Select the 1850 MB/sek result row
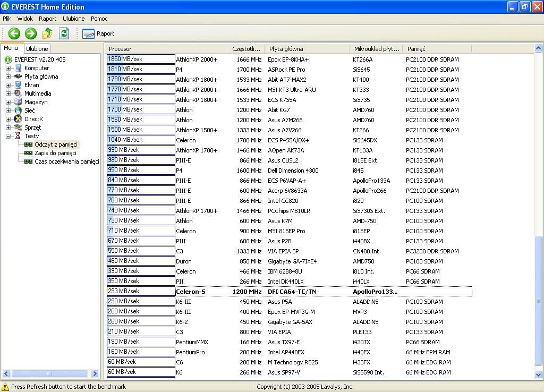Viewport: 544px width, 392px height. [289, 59]
